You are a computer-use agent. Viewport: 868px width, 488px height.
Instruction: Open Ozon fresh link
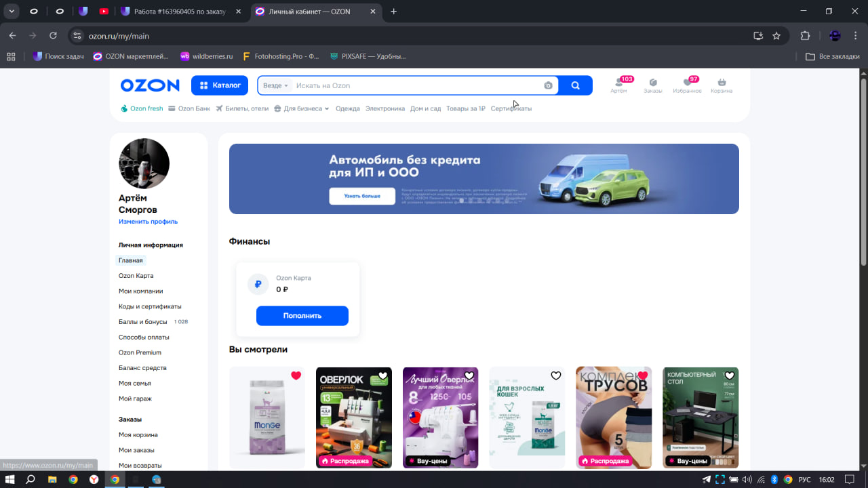142,108
